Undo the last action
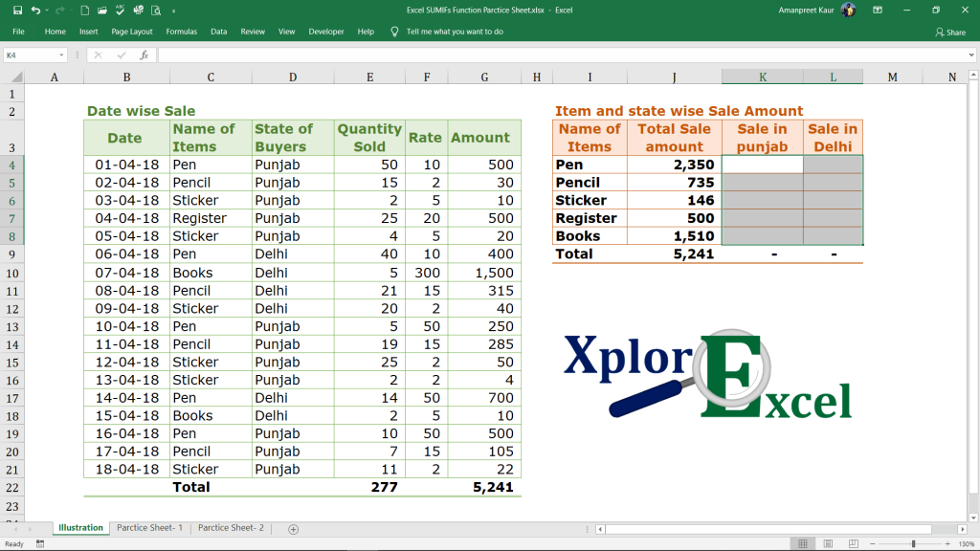The height and width of the screenshot is (551, 980). [35, 10]
